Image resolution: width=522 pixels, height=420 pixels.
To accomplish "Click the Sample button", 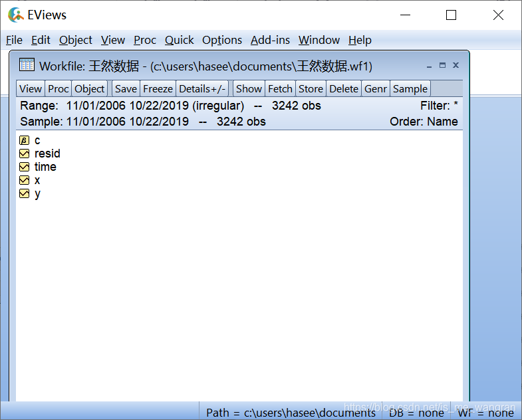I will (x=410, y=88).
